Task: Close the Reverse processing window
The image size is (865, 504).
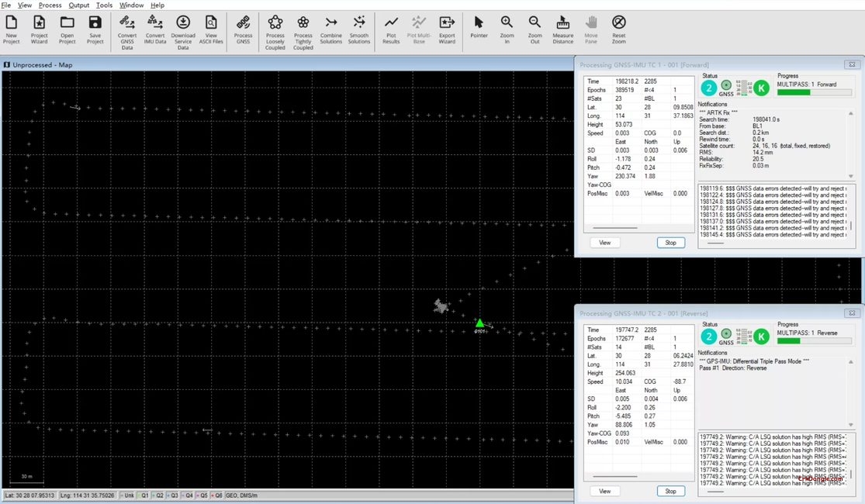Action: [852, 313]
